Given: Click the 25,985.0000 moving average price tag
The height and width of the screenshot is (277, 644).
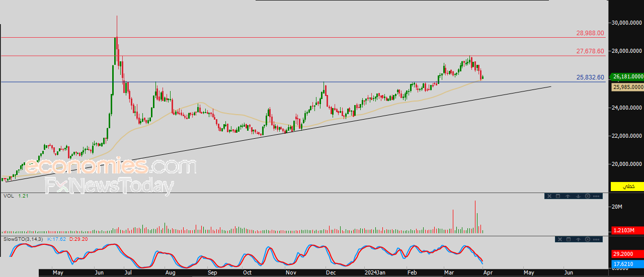Looking at the screenshot, I should tap(628, 87).
